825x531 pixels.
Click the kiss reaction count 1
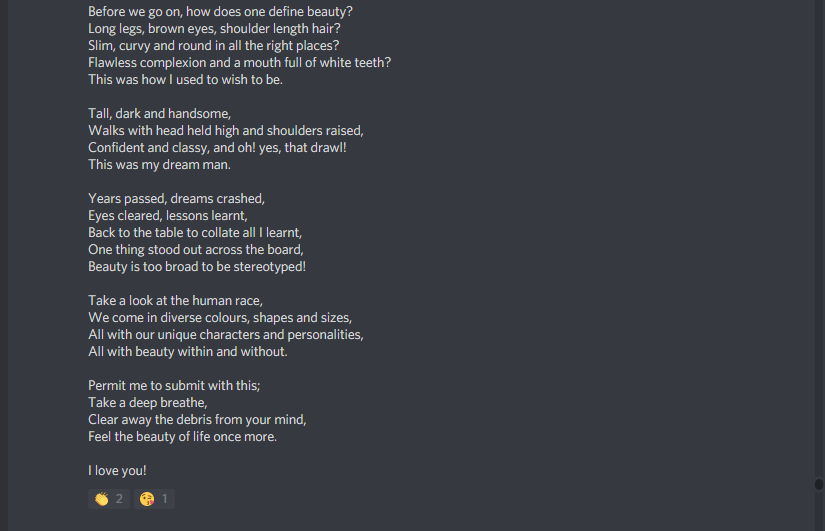165,498
